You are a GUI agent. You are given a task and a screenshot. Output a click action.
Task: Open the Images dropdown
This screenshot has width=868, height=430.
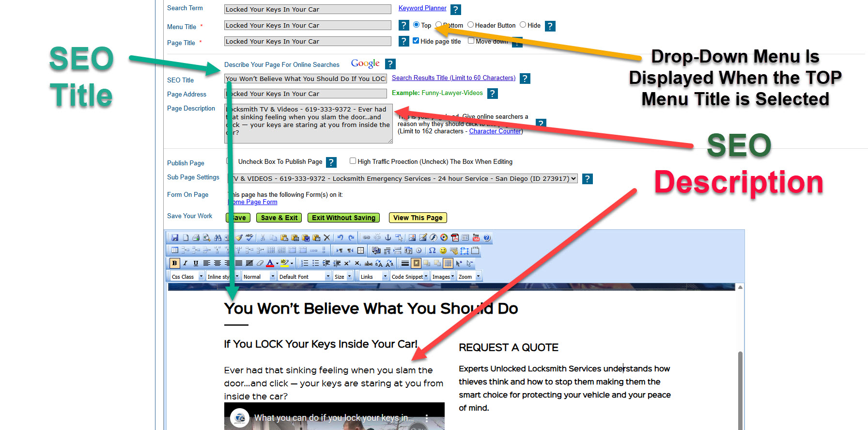[x=443, y=276]
